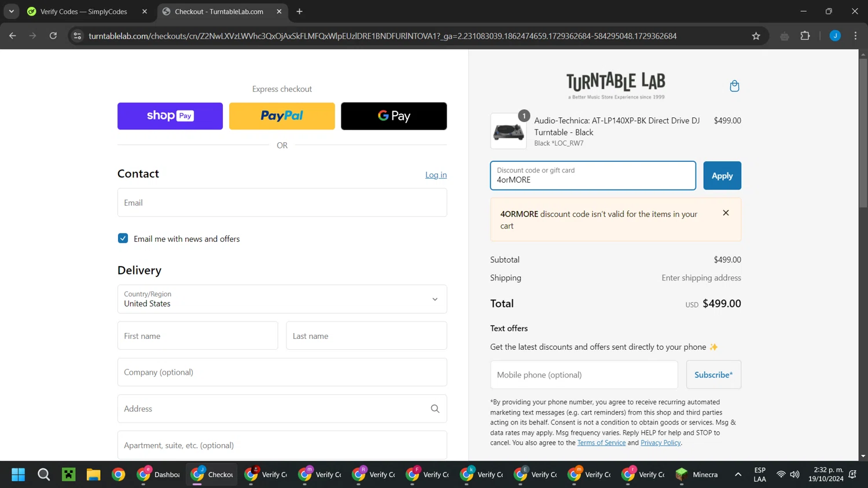Open a new browser tab
This screenshot has height=488, width=868.
(299, 12)
